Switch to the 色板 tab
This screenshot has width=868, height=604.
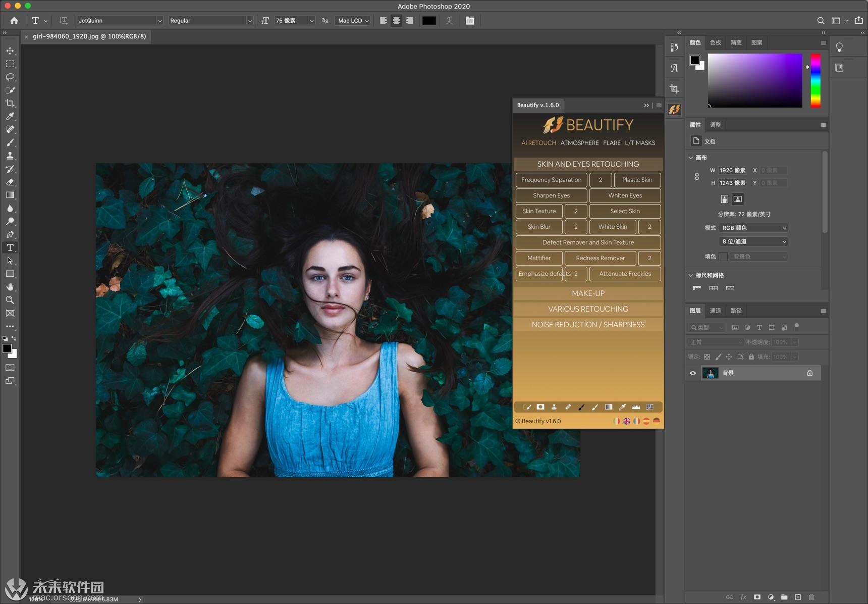716,42
